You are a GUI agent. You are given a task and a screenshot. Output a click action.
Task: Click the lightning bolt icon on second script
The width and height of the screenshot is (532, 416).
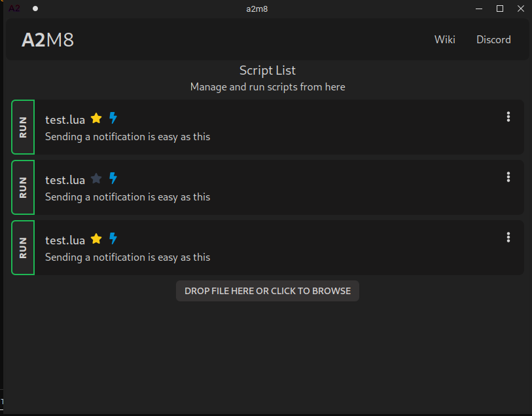113,178
